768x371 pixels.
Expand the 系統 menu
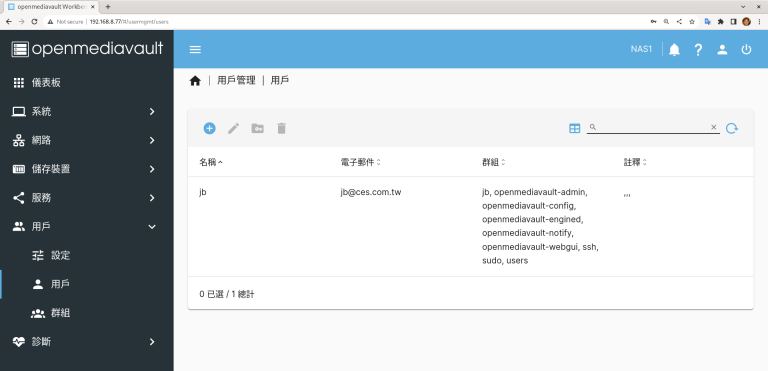tap(87, 112)
